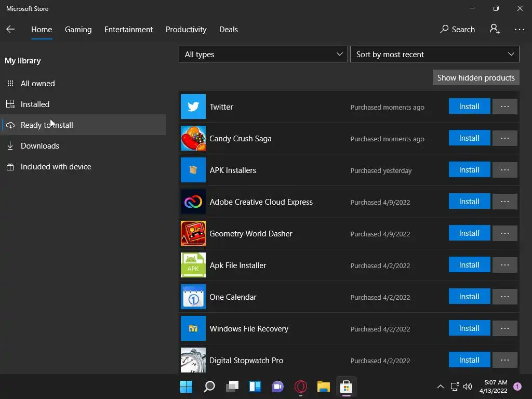532x399 pixels.
Task: Install Digital Stopwatch Pro
Action: tap(469, 360)
